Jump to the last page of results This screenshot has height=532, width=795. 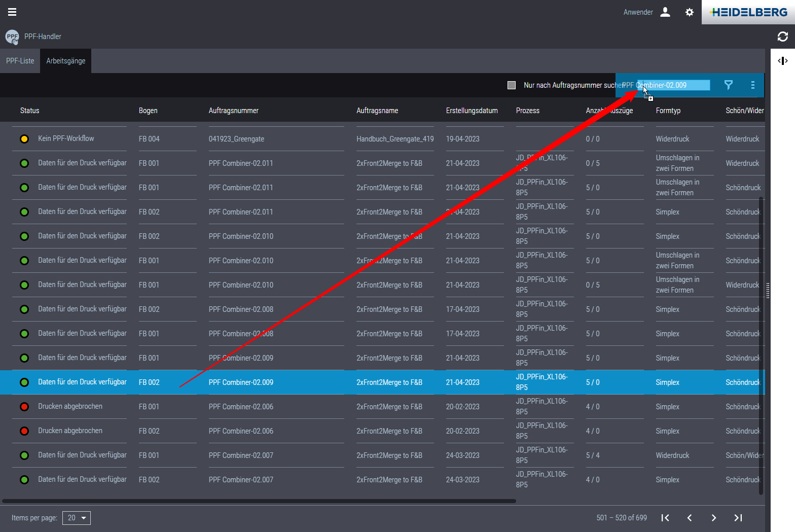(738, 518)
